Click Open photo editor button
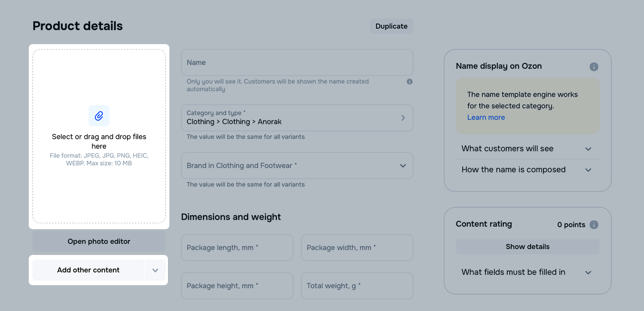Image resolution: width=644 pixels, height=311 pixels. point(99,242)
